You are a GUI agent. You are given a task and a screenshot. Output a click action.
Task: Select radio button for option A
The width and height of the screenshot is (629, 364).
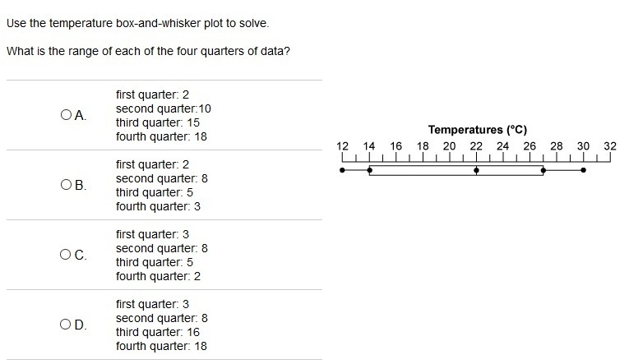[67, 115]
